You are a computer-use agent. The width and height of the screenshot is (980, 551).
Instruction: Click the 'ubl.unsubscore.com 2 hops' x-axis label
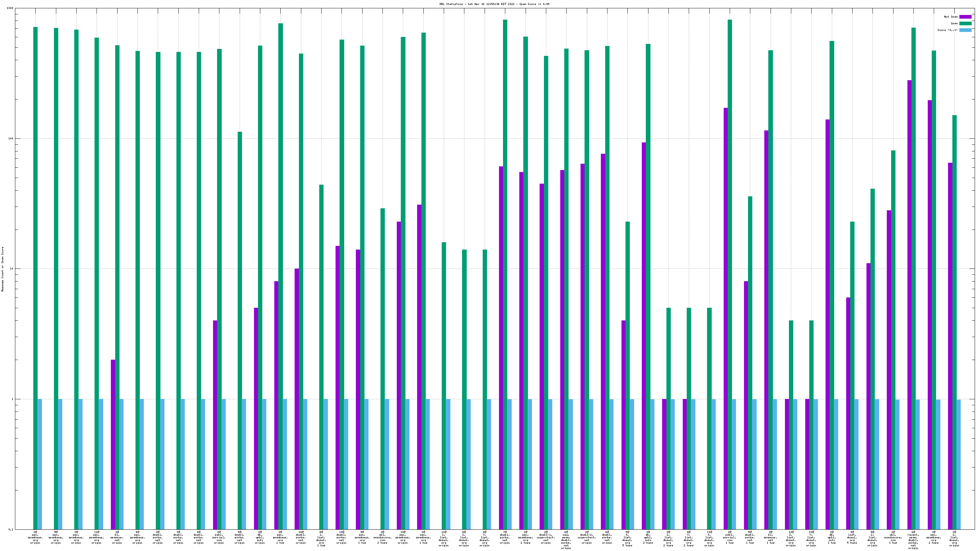pos(382,538)
